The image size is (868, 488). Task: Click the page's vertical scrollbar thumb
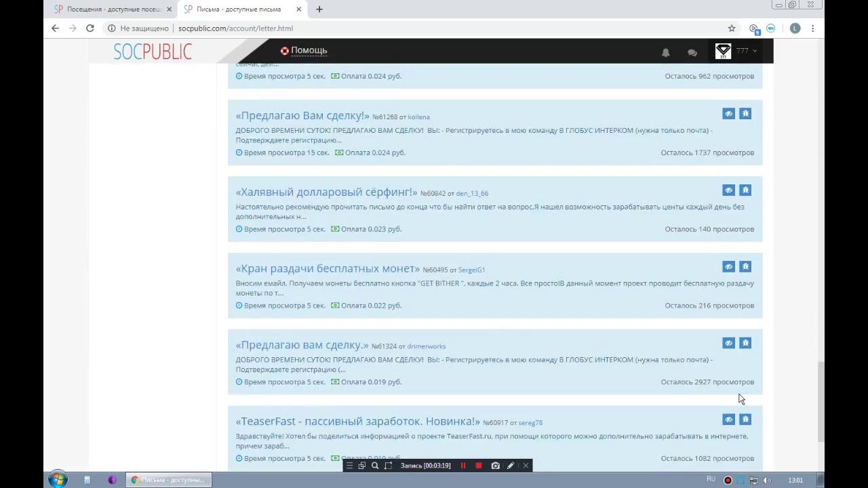tap(821, 401)
